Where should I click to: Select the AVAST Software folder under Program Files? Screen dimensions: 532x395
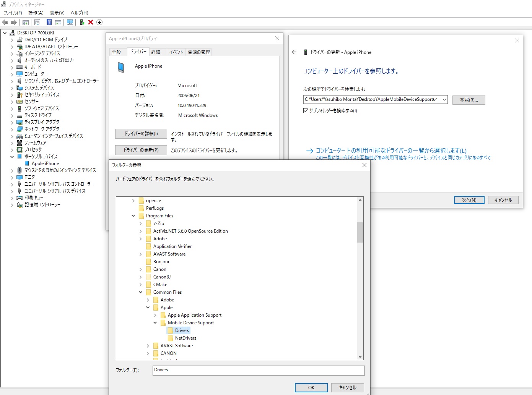[x=169, y=254]
